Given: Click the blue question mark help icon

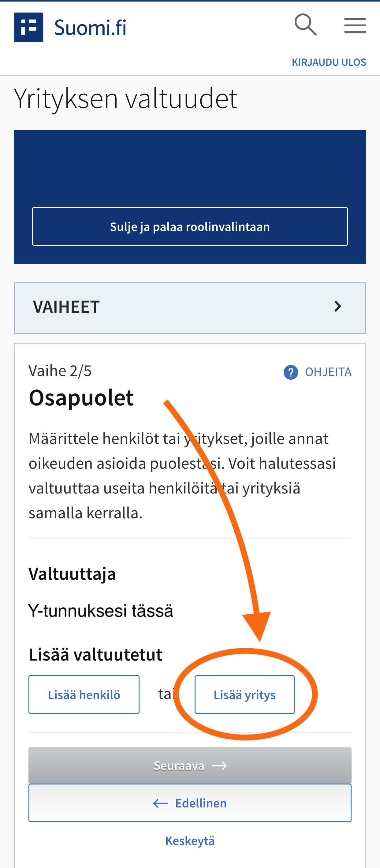Looking at the screenshot, I should 291,372.
